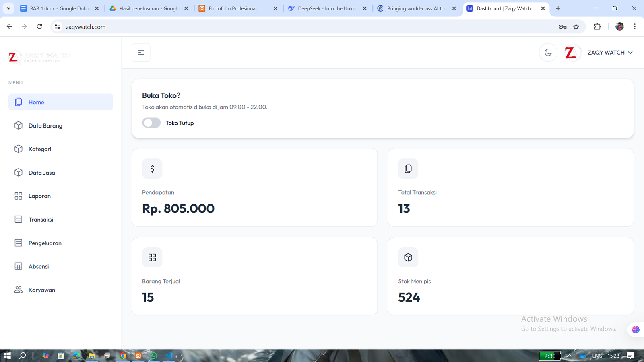Switch to dark mode via moon icon
Viewport: 644px width, 362px height.
click(x=548, y=53)
